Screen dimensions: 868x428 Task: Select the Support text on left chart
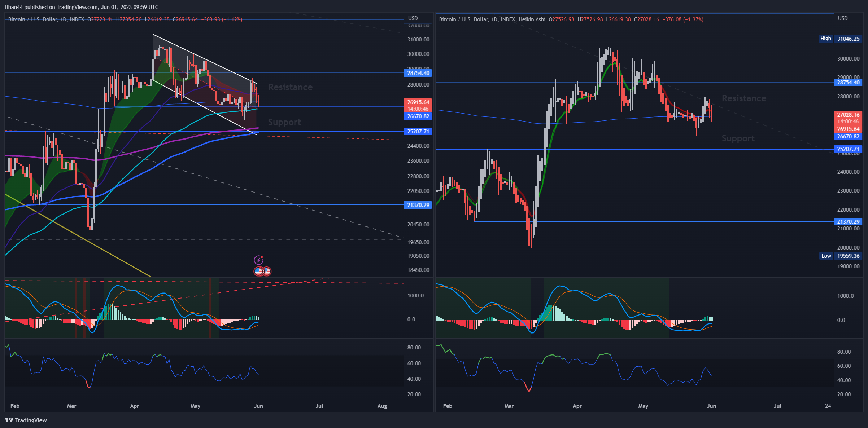(284, 122)
